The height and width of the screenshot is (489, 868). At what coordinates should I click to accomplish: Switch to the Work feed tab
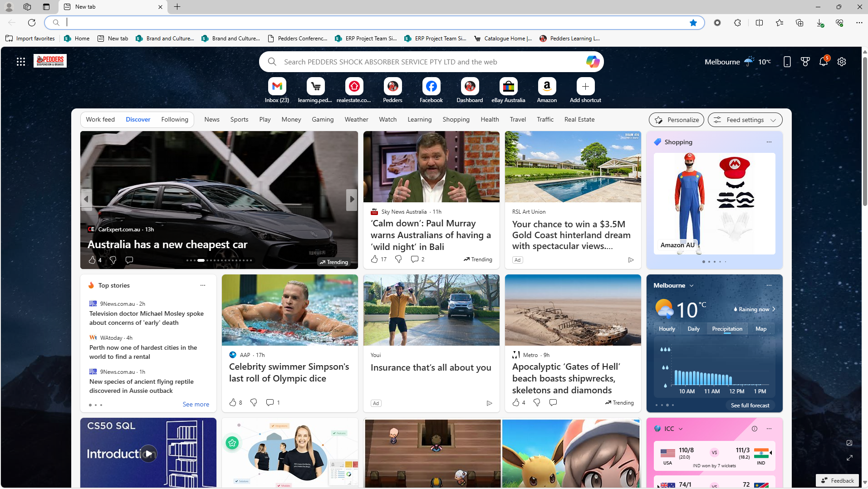click(100, 119)
